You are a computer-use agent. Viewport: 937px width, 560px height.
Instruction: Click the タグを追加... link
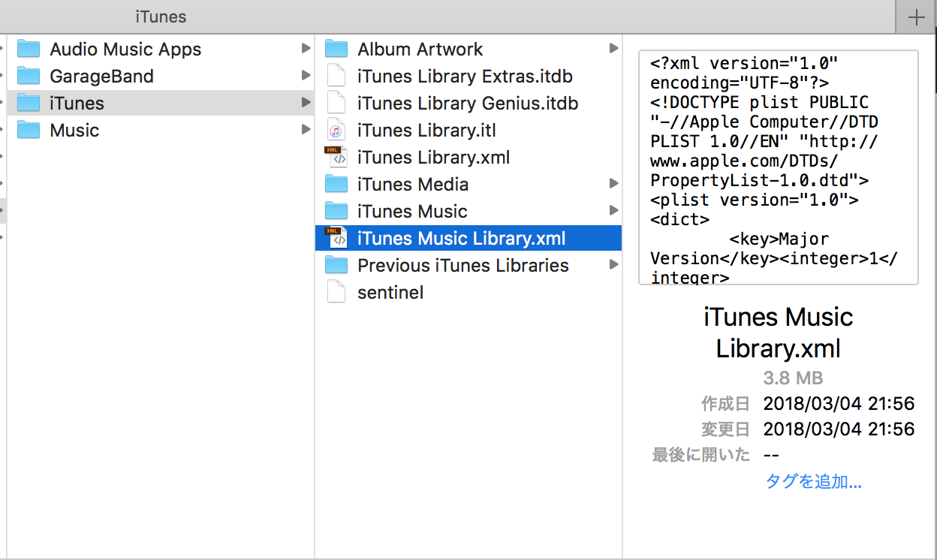click(x=813, y=481)
